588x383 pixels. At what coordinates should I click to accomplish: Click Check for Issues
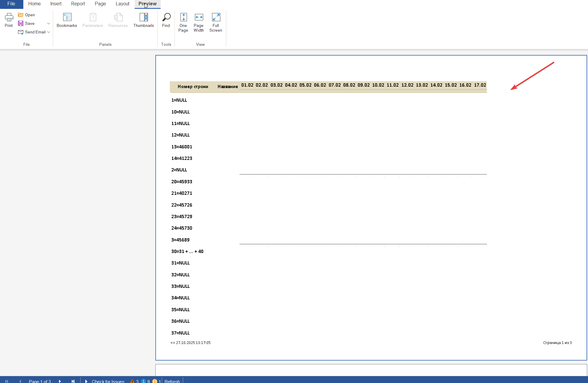point(108,381)
